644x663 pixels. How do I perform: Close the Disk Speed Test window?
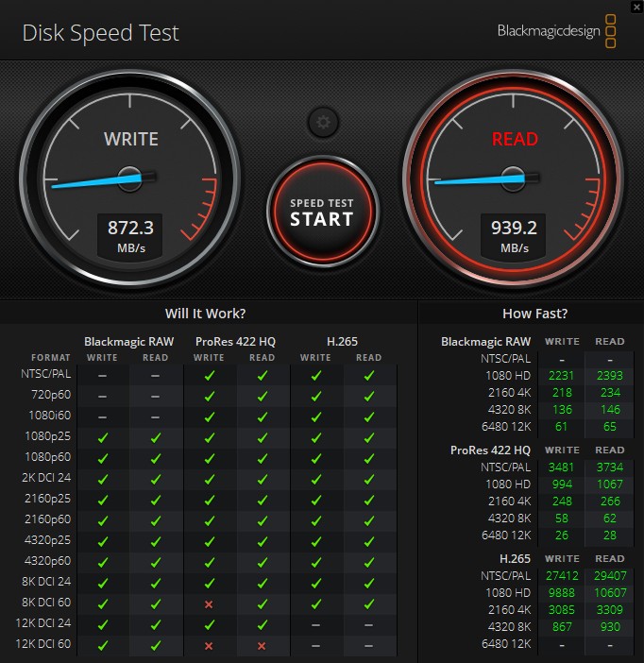pos(636,8)
